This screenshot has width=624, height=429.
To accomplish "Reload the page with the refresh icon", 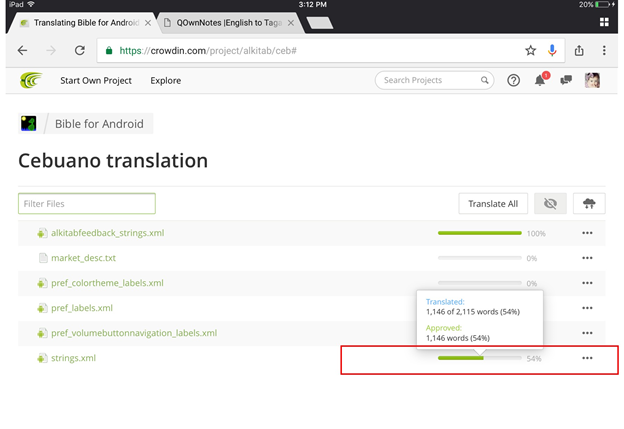I will click(80, 51).
